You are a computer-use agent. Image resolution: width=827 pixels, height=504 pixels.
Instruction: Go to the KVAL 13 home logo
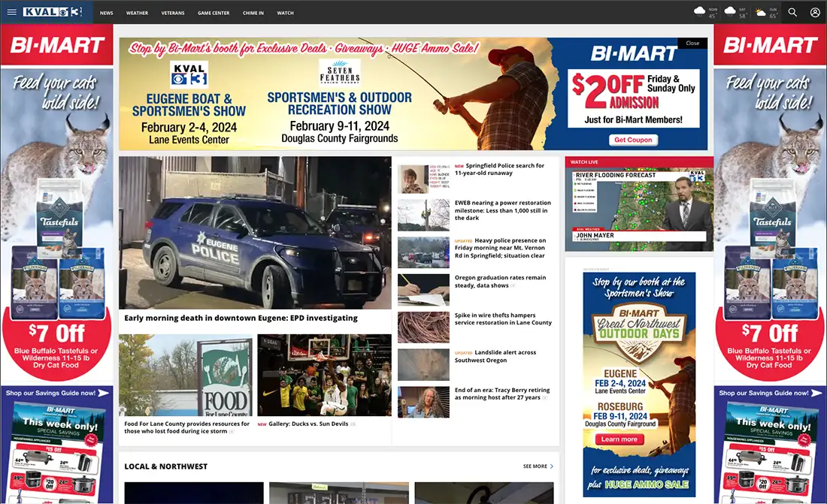[x=52, y=12]
